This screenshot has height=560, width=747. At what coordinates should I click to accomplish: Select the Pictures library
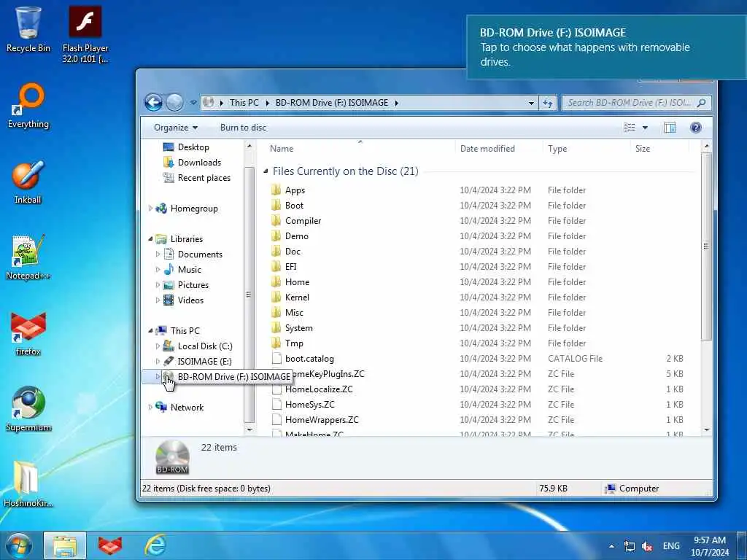click(x=193, y=285)
